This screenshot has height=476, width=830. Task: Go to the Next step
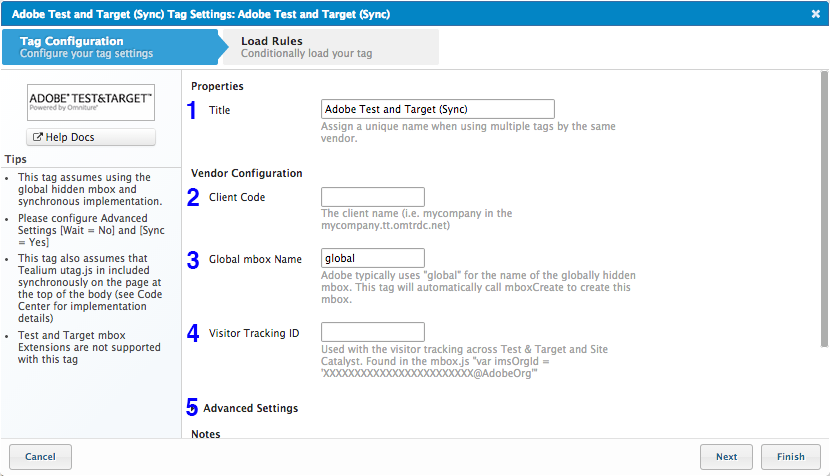(x=726, y=457)
